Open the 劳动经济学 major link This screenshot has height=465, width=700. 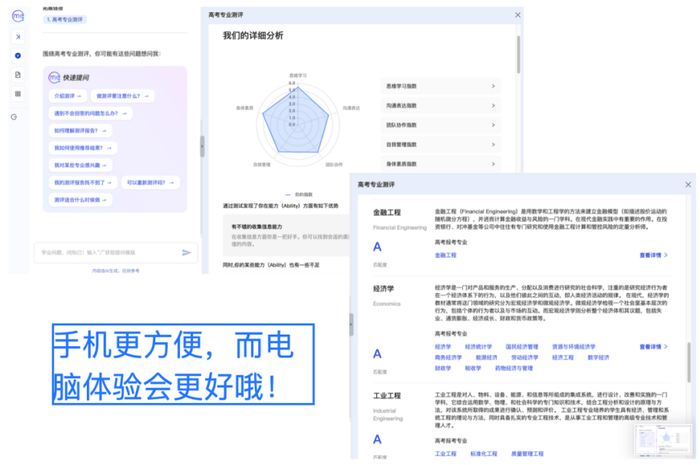(x=525, y=357)
